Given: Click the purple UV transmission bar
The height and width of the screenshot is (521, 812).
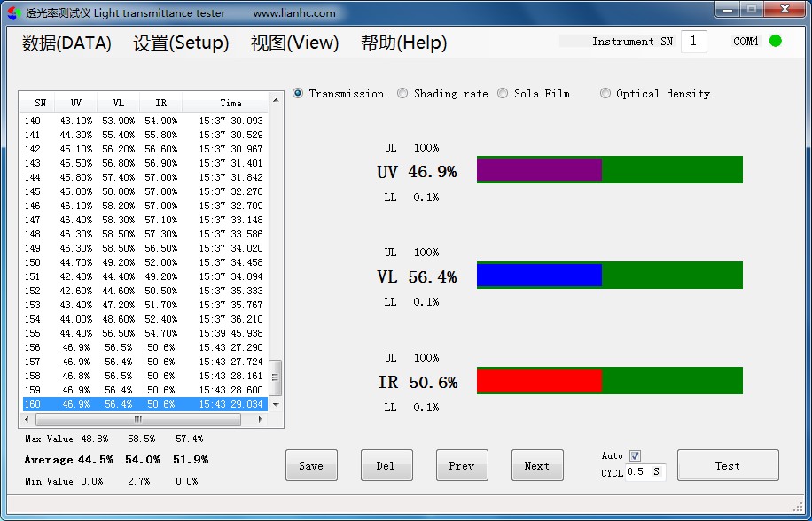Looking at the screenshot, I should pos(539,170).
